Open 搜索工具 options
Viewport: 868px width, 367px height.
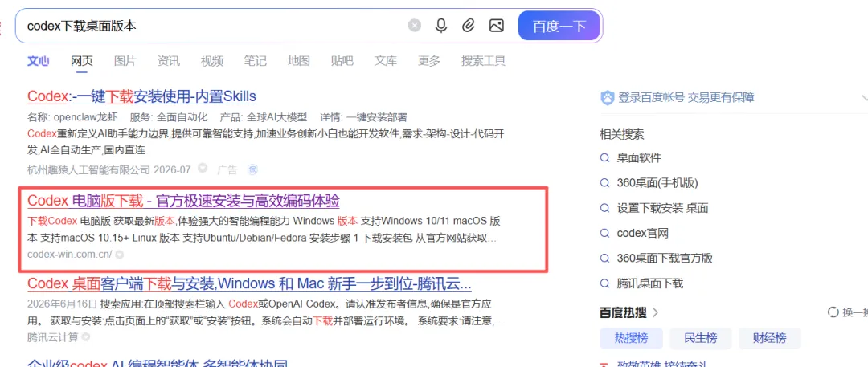click(x=483, y=61)
